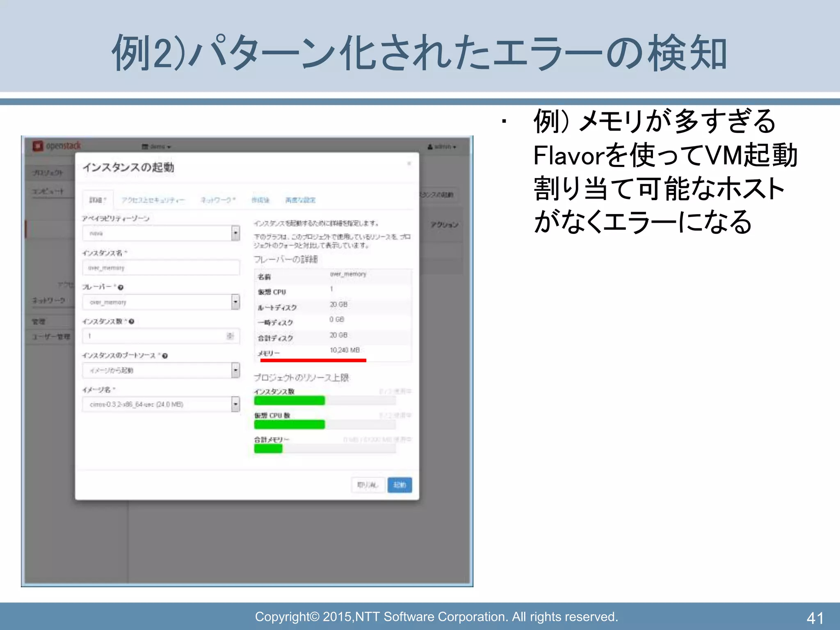The image size is (840, 630).
Task: Click the 起動 launch button
Action: click(x=400, y=485)
